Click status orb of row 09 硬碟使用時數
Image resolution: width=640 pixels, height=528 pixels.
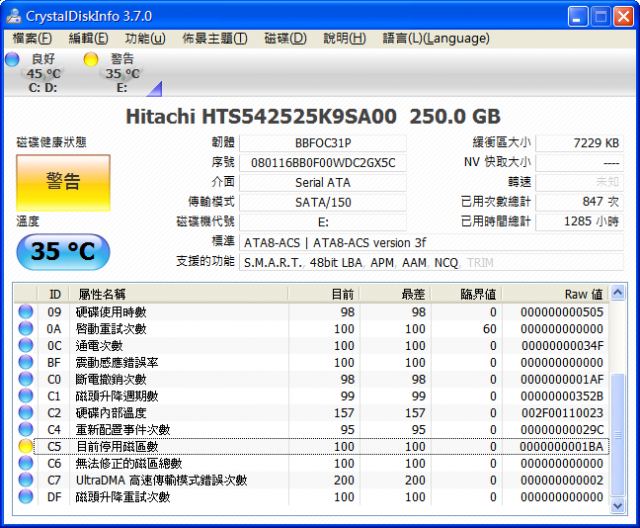(26, 312)
